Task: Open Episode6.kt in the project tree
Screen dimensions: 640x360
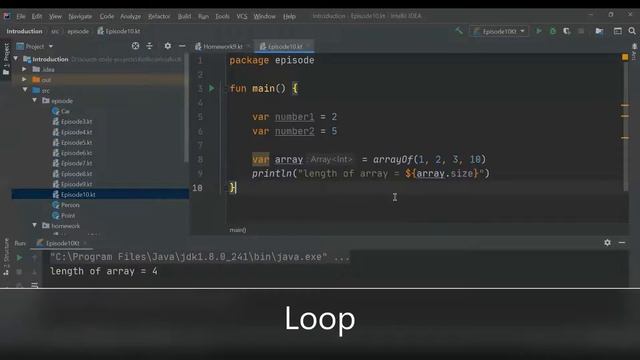Action: pos(72,153)
